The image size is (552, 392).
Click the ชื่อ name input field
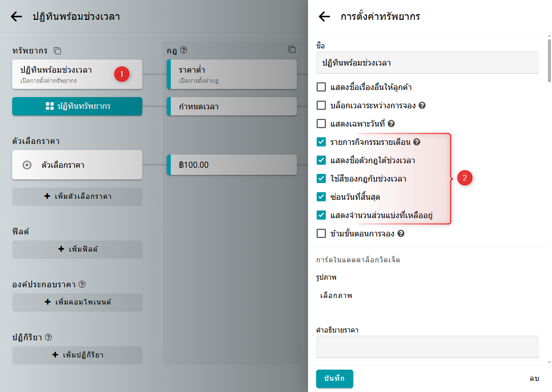[427, 63]
